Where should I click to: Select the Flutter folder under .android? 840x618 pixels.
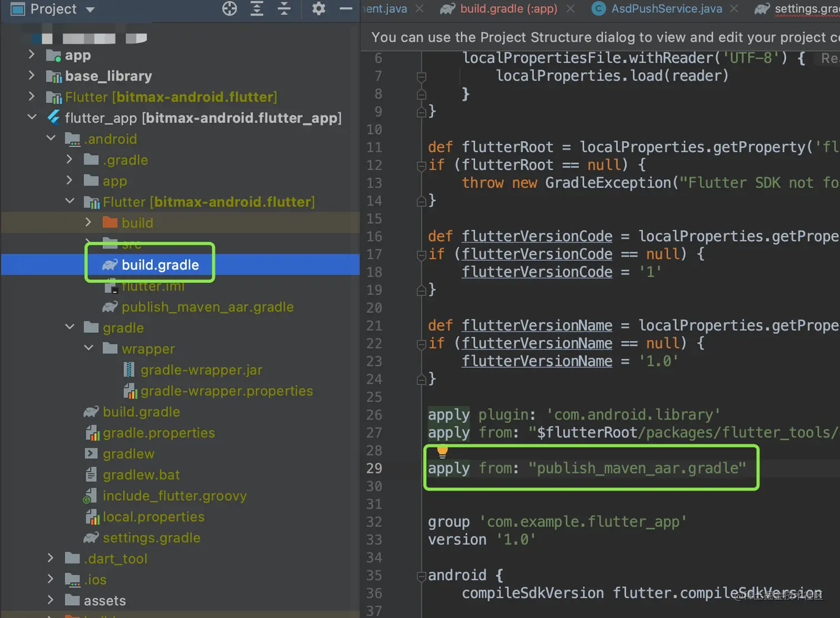(208, 202)
